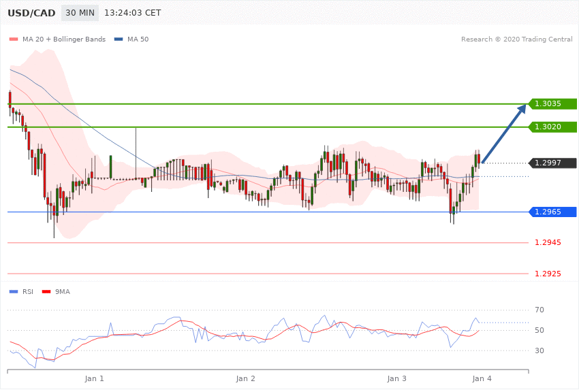Click the RSI legend label
Viewport: 579px width, 392px height.
coord(28,292)
